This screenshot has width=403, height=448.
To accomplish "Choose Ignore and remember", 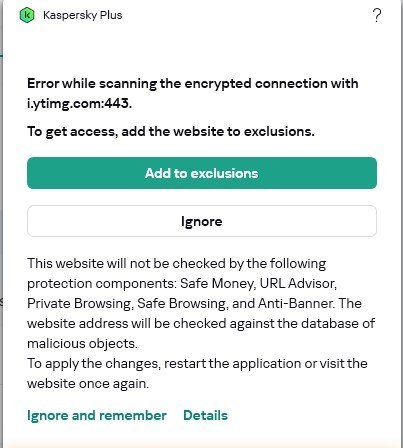I will [x=97, y=415].
